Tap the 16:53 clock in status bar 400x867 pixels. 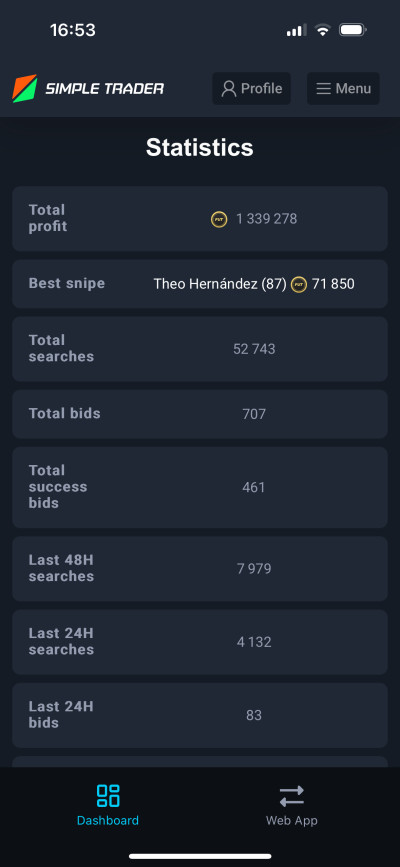72,30
